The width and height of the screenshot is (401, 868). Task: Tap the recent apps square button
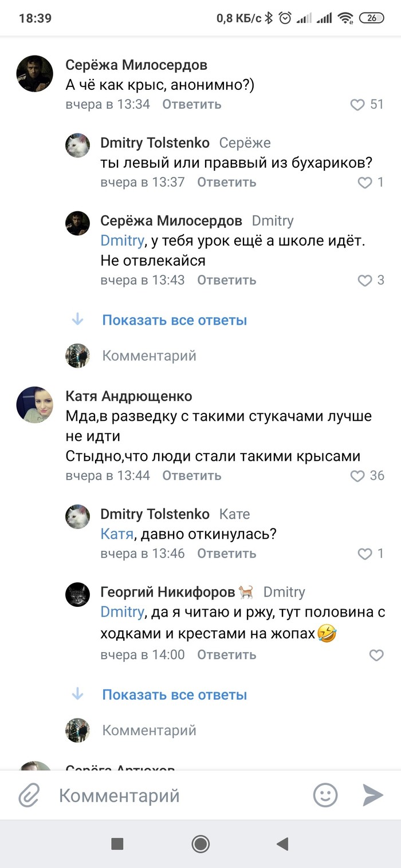[x=117, y=843]
